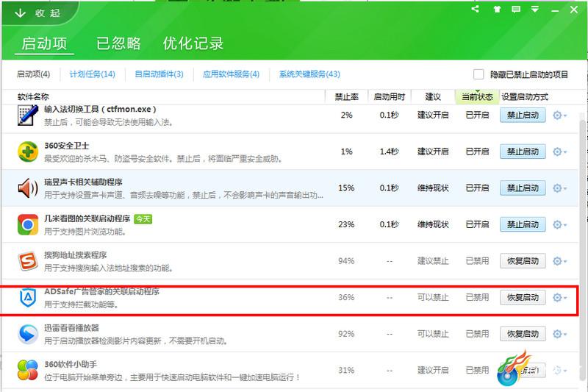Select the 应用软件服务(4) sub-tab
The width and height of the screenshot is (588, 392).
pyautogui.click(x=231, y=74)
